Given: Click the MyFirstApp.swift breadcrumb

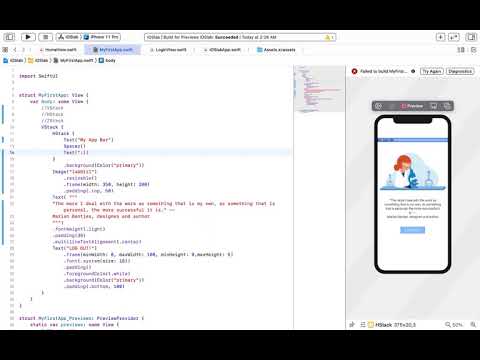Looking at the screenshot, I should tap(74, 60).
